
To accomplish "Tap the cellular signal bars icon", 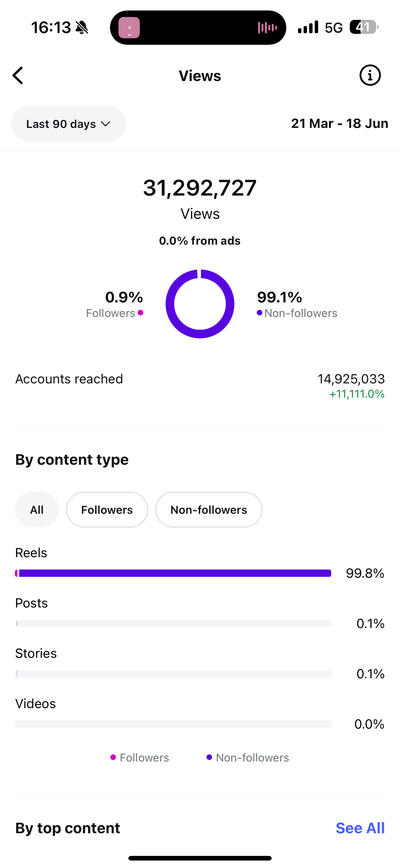I will click(308, 27).
